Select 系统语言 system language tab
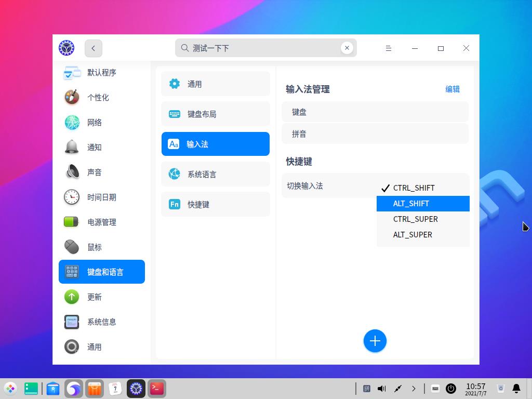 [216, 174]
